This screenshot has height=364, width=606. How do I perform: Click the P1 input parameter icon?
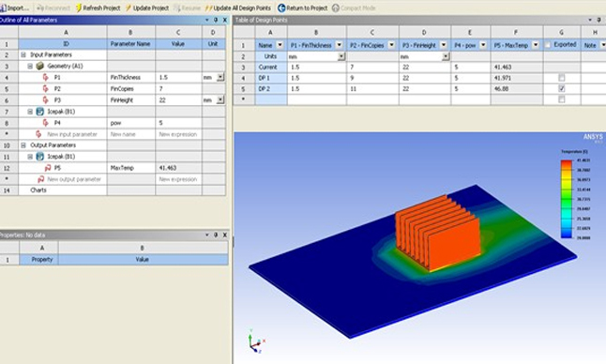(46, 77)
